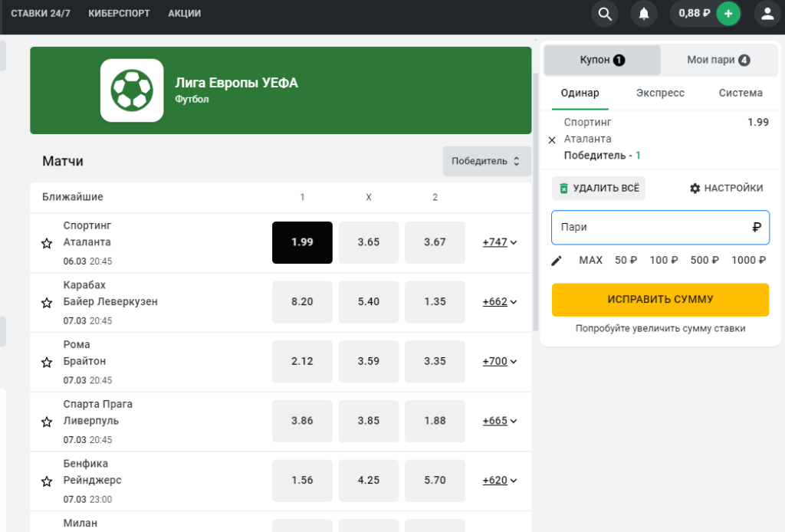Switch to Мои пари tab
This screenshot has height=532, width=785.
click(718, 60)
